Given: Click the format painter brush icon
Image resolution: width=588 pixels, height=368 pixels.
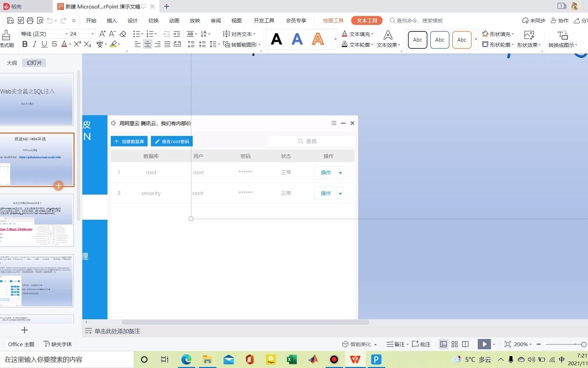Looking at the screenshot, I should (x=6, y=35).
